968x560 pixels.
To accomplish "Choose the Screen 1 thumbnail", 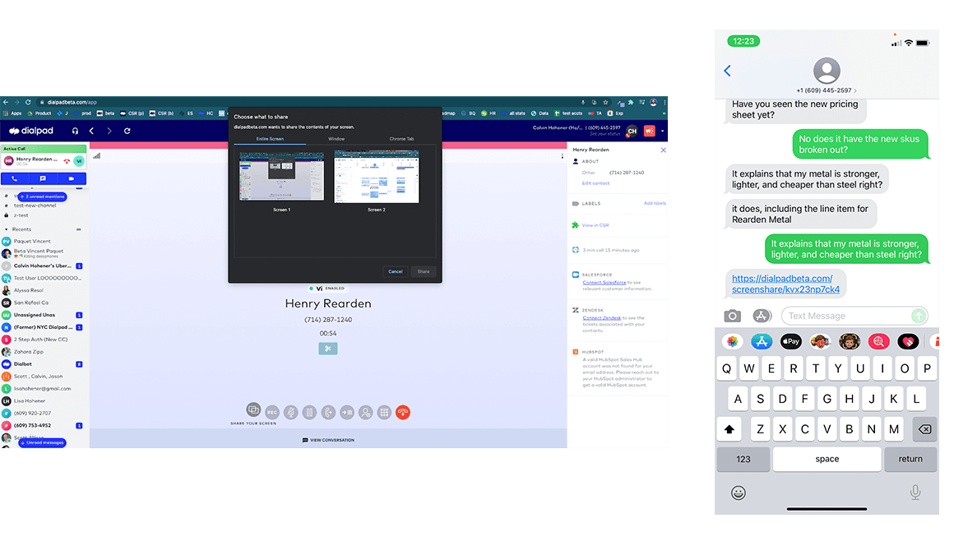I will (x=281, y=177).
